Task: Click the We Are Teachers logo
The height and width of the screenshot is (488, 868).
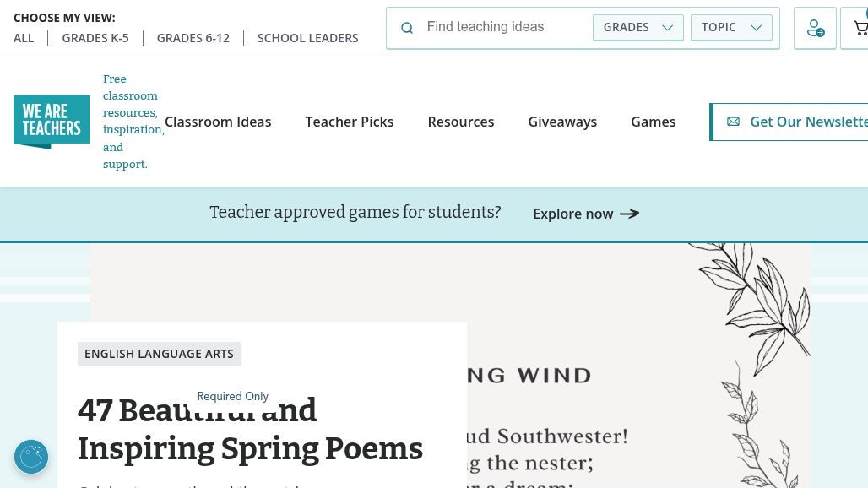Action: (x=52, y=122)
